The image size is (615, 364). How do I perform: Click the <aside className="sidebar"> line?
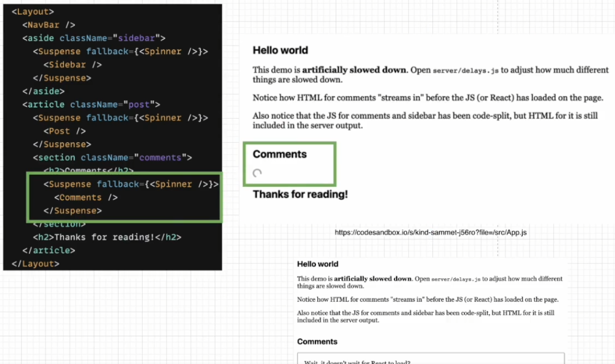(93, 39)
